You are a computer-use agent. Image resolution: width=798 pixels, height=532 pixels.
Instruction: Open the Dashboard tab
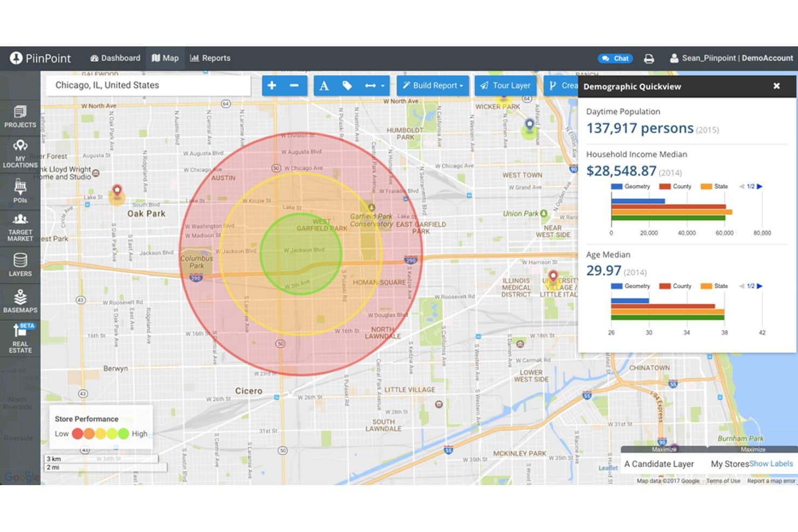click(x=115, y=58)
